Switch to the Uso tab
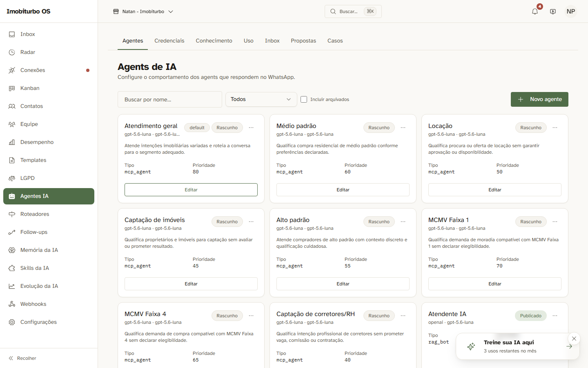Viewport: 588px width, 368px height. (x=249, y=41)
